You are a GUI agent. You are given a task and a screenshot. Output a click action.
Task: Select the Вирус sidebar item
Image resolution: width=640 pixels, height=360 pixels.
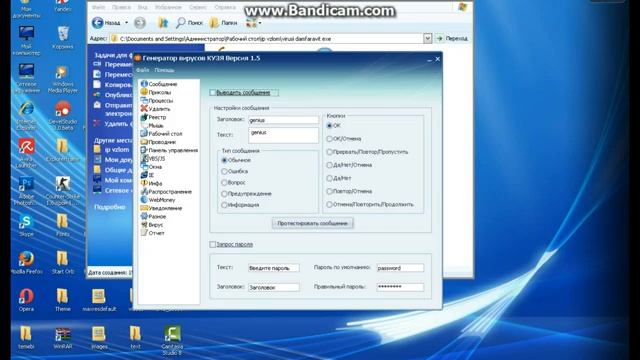point(152,224)
